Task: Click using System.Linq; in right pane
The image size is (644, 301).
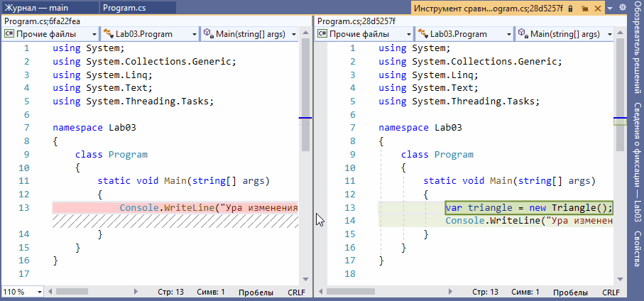Action: pyautogui.click(x=429, y=75)
